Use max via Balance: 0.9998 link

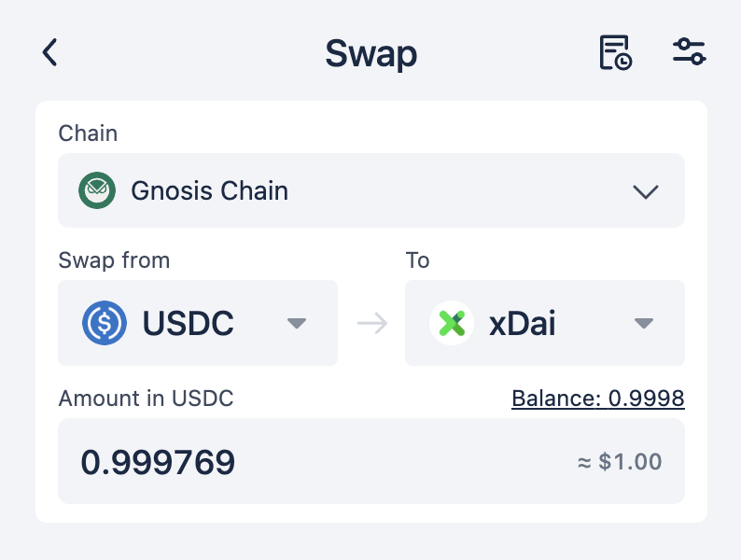(x=598, y=399)
